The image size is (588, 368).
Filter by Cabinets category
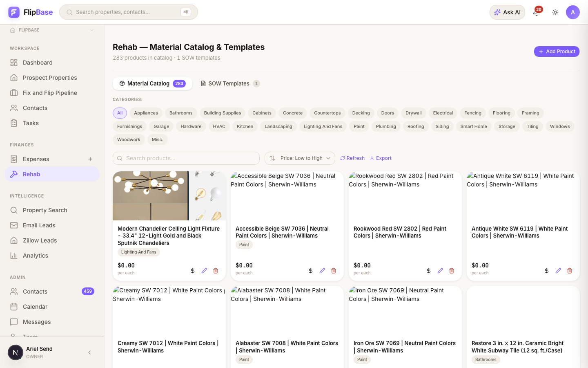point(262,113)
